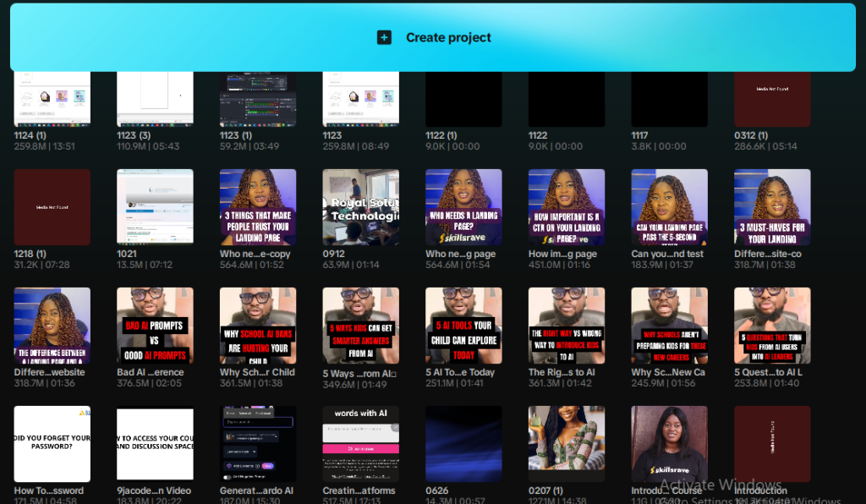
Task: Open the 1021 project thumbnail
Action: tap(155, 207)
